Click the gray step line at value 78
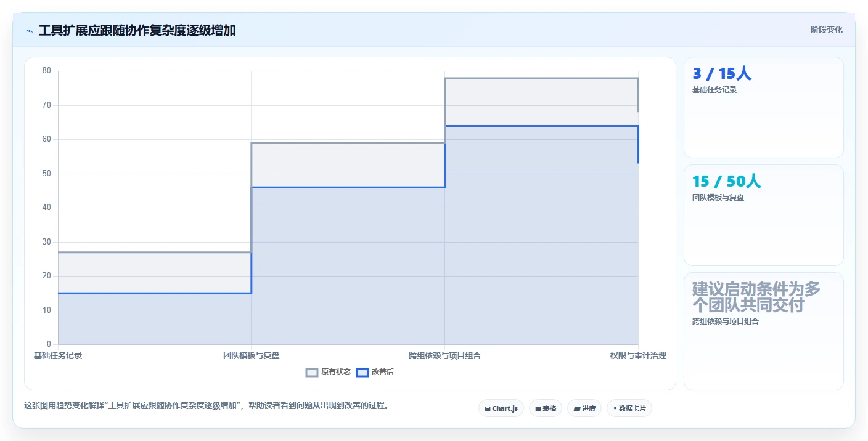This screenshot has height=441, width=868. point(541,78)
